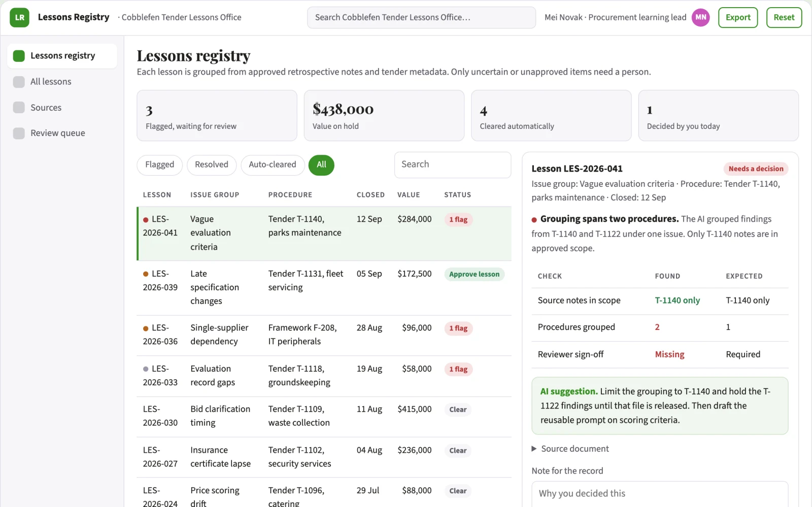Click the 1 flag badge for LES-2026-041
Image resolution: width=812 pixels, height=507 pixels.
coord(458,220)
